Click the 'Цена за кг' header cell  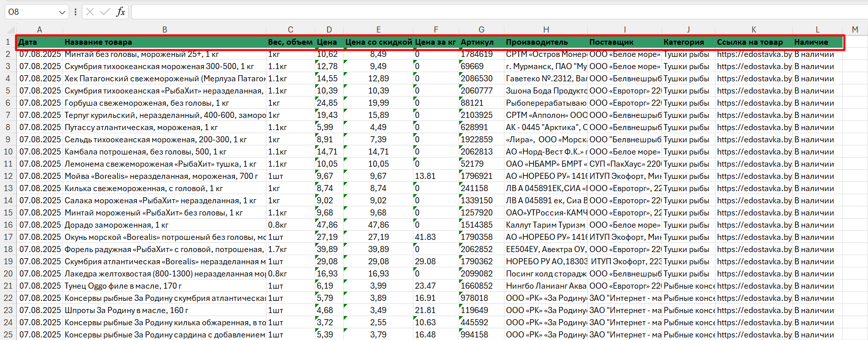pyautogui.click(x=436, y=42)
